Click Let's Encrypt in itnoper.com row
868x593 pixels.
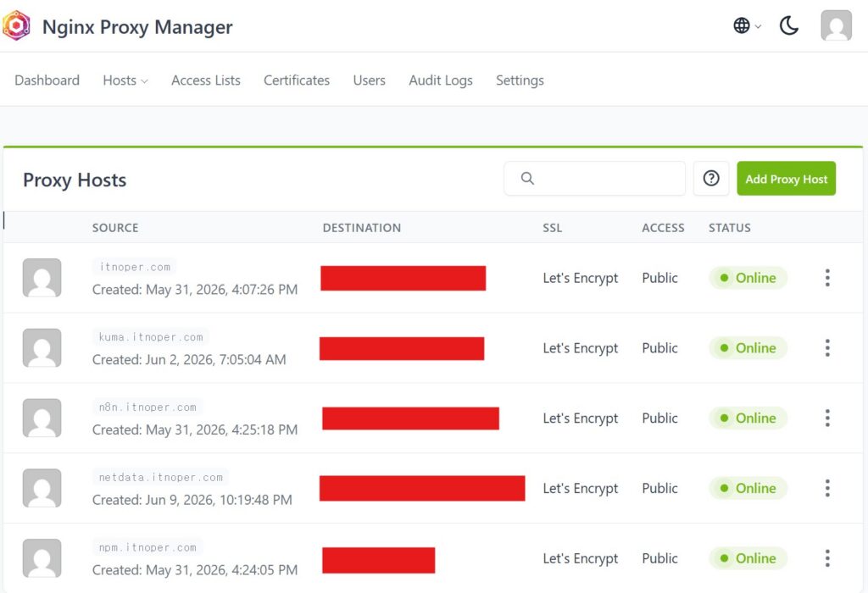(580, 278)
